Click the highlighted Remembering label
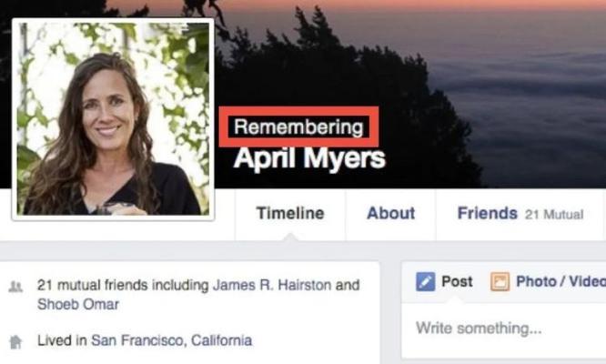Screen dimensions: 606x364 (298, 127)
